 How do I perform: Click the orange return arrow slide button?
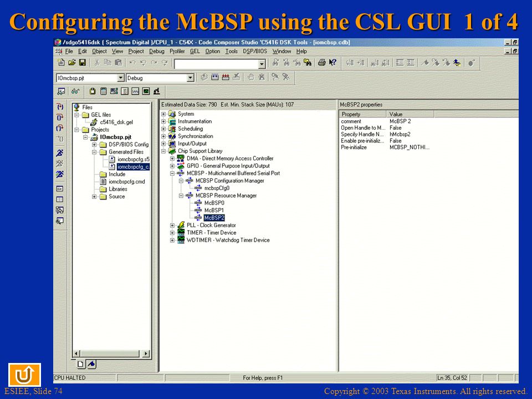(24, 375)
